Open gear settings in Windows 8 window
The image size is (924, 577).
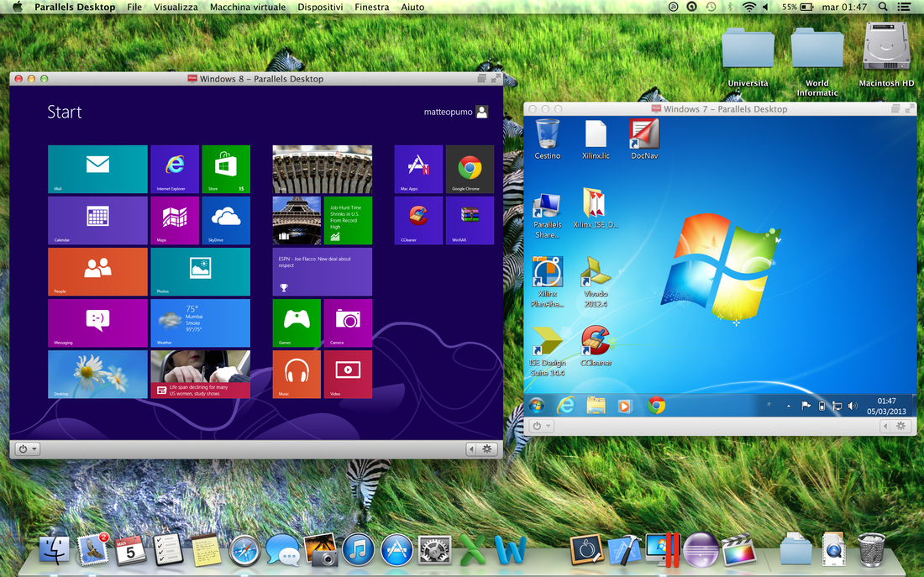(x=486, y=449)
